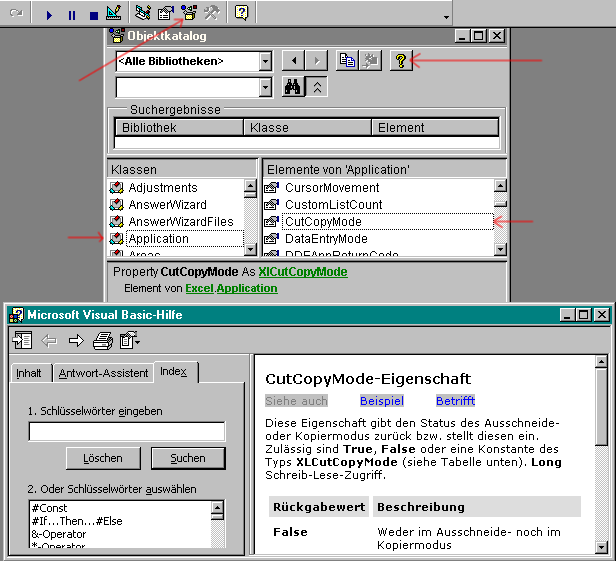Click binoculars search icon

(x=293, y=87)
